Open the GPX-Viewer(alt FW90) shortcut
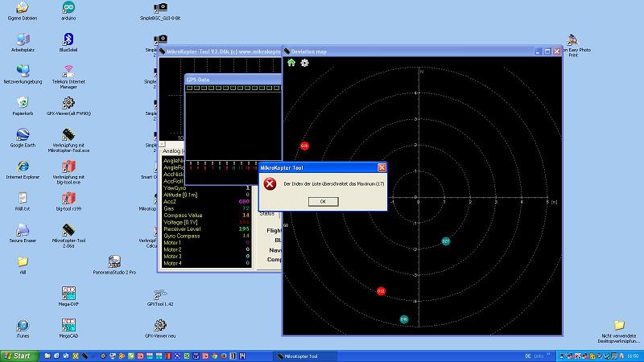The image size is (644, 362). coord(68,106)
